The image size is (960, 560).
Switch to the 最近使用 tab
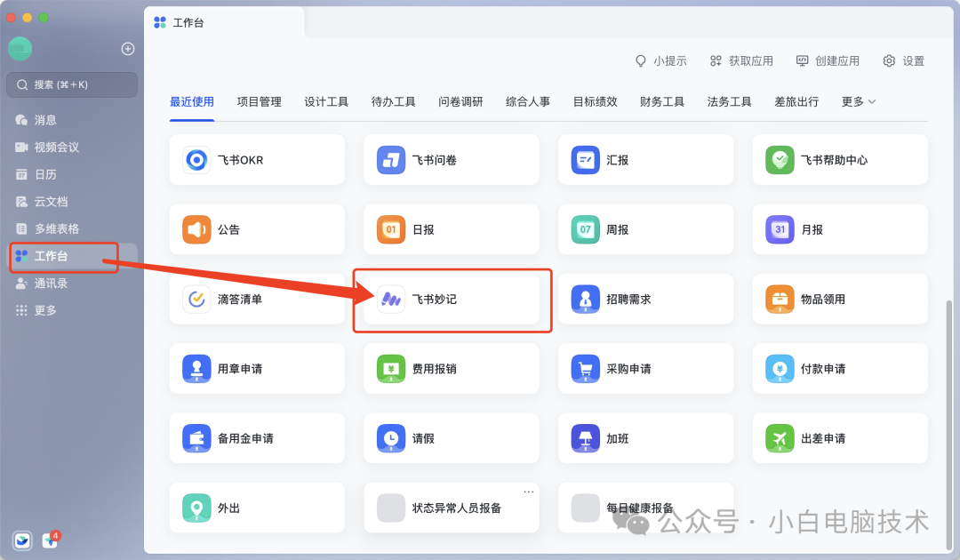click(192, 101)
